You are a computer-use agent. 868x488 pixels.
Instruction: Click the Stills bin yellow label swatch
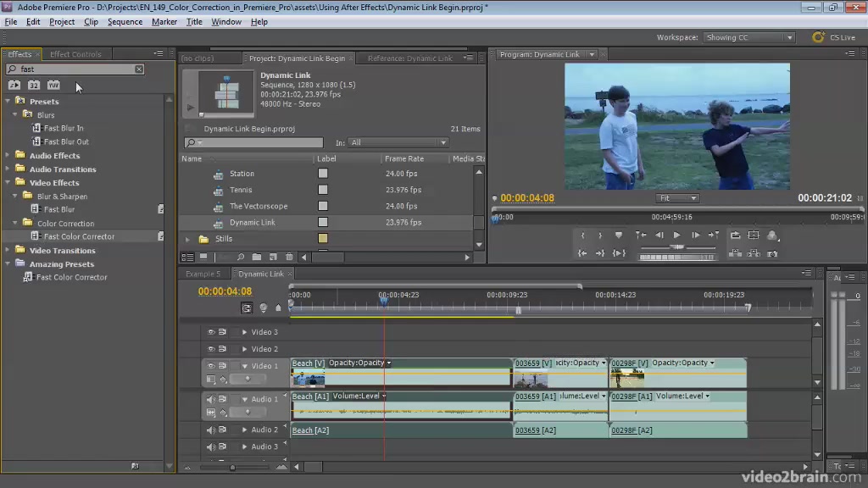[x=323, y=238]
